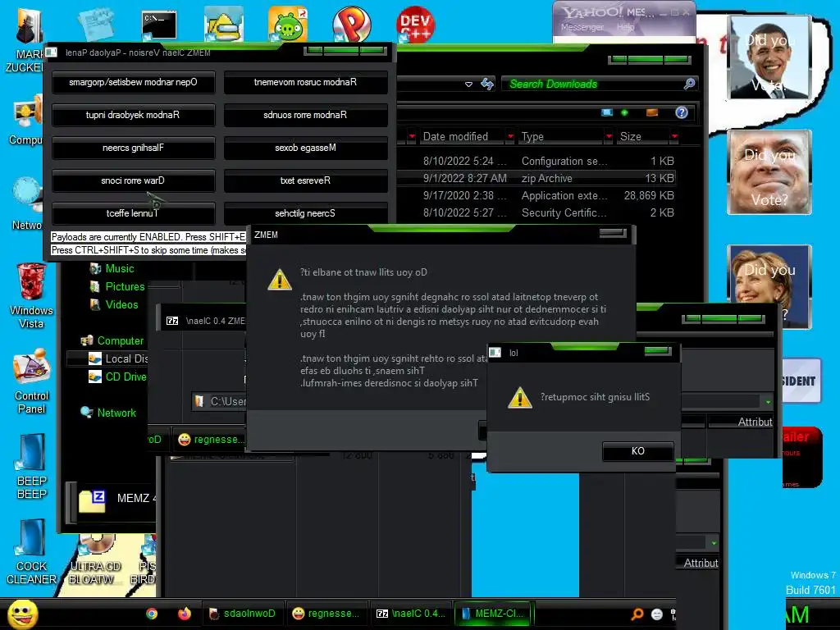Click Random keyboard input payload button
840x630 pixels.
[x=134, y=115]
